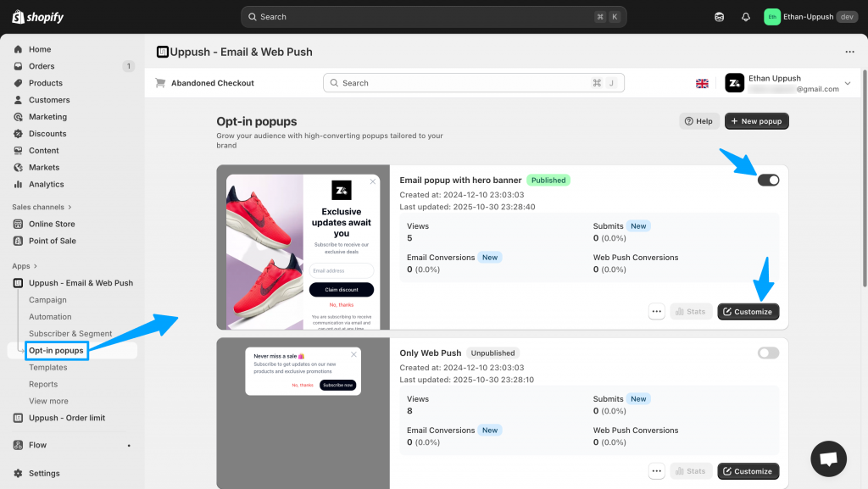
Task: Click the UK flag language icon
Action: pyautogui.click(x=702, y=83)
